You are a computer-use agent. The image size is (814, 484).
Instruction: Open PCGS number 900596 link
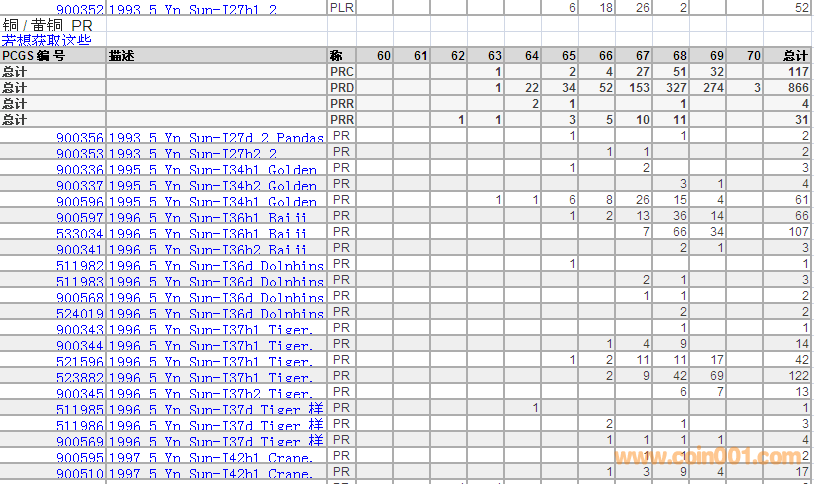[x=80, y=201]
